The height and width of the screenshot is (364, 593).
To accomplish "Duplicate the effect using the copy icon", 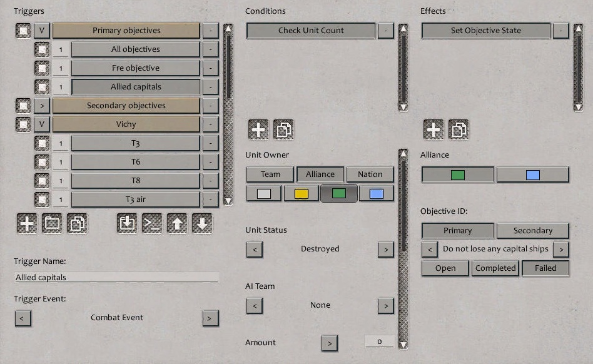I will click(x=459, y=129).
